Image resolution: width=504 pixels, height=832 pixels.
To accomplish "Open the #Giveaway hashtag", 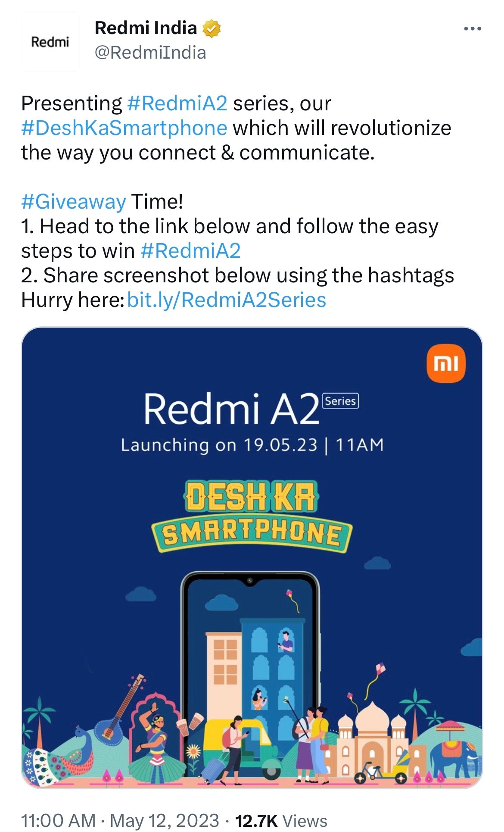I will 74,202.
